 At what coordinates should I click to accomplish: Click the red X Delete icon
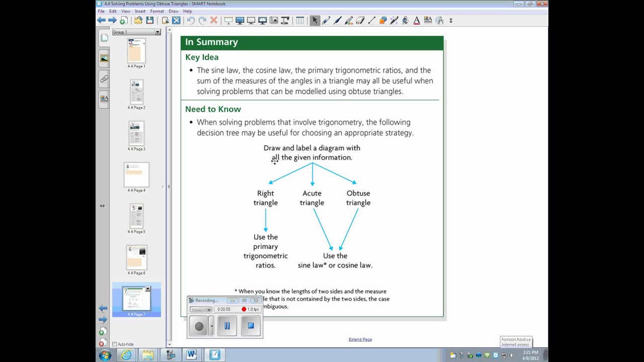[213, 20]
